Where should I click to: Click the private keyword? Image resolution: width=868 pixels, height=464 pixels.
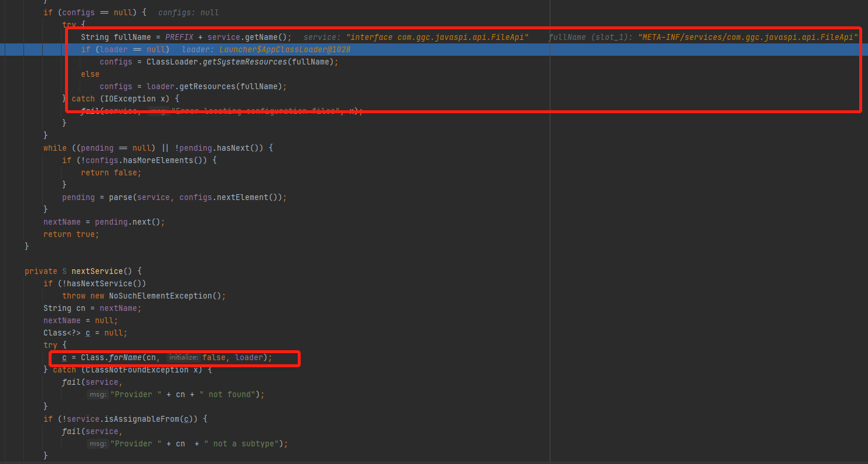41,271
